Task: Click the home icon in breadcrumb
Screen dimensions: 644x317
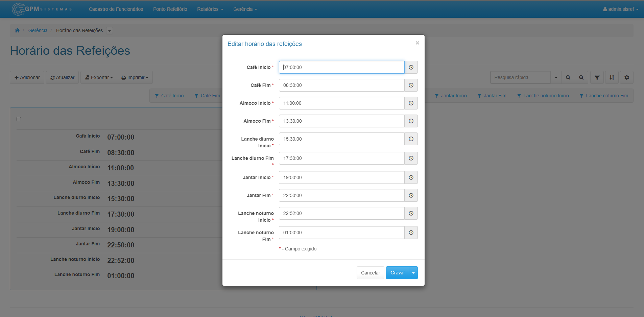Action: click(17, 30)
